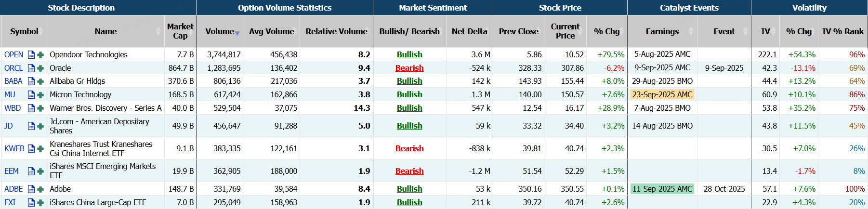Click the green plus icon beside ORCL
868x209 pixels.
[40, 68]
